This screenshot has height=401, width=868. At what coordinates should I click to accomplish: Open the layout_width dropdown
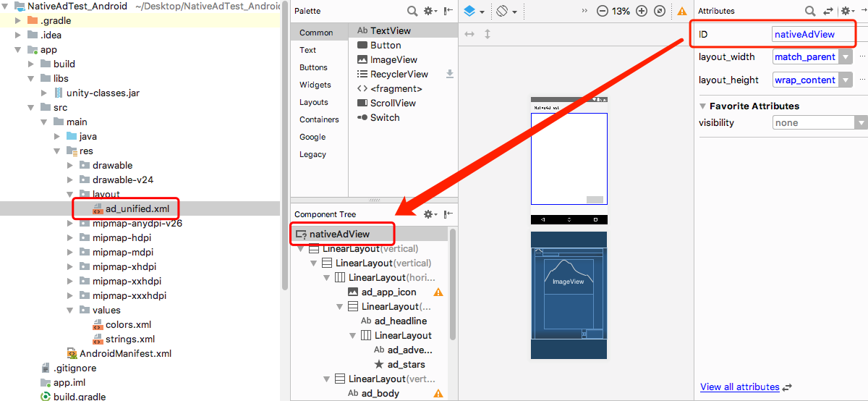[845, 57]
